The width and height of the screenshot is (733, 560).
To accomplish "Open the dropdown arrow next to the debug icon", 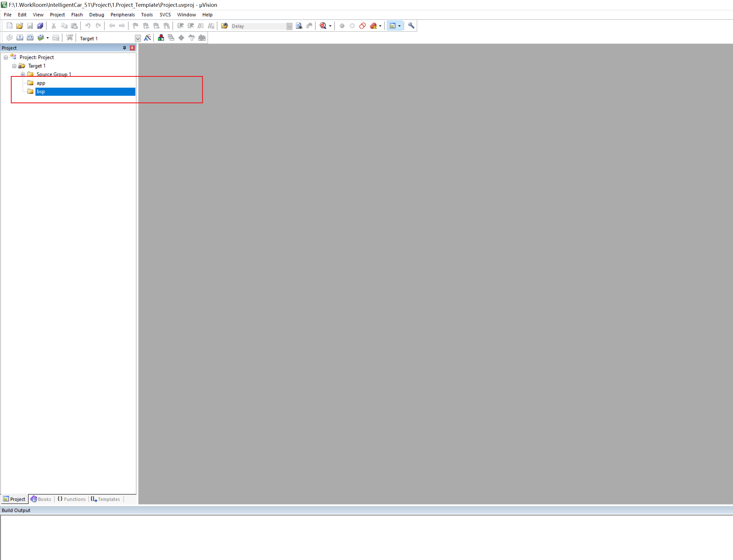I will click(330, 26).
